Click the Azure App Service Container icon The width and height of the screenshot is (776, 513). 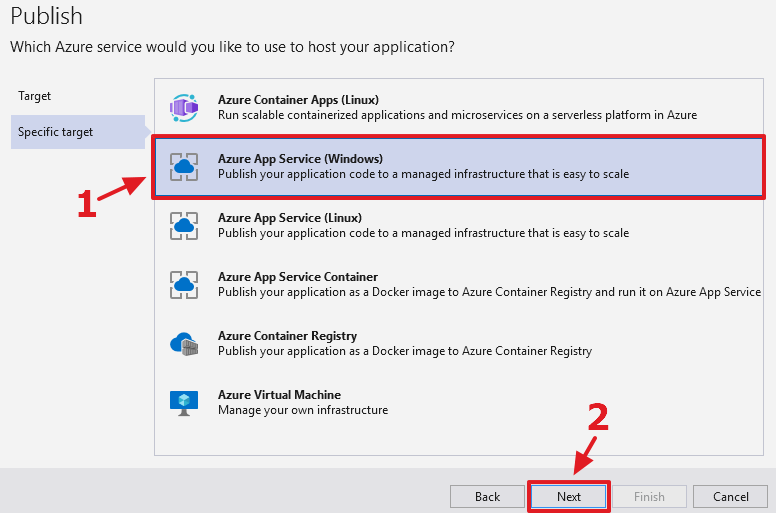184,284
